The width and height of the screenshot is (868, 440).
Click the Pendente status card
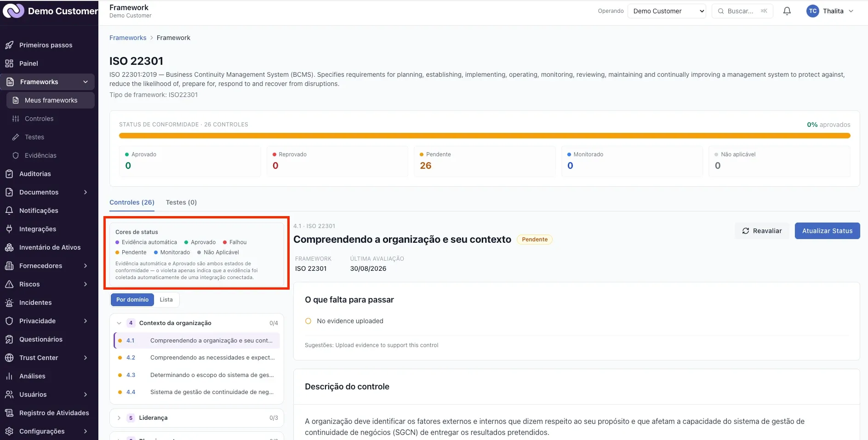485,161
